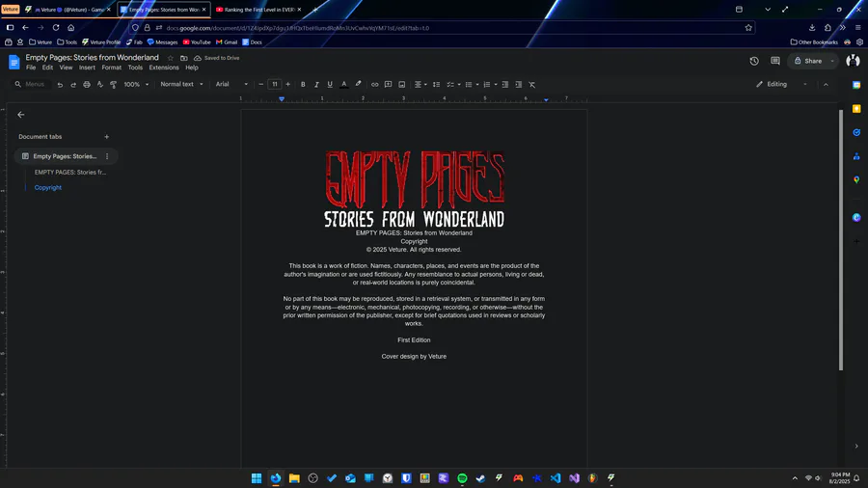Jump to the Copyright outline heading

[x=48, y=187]
